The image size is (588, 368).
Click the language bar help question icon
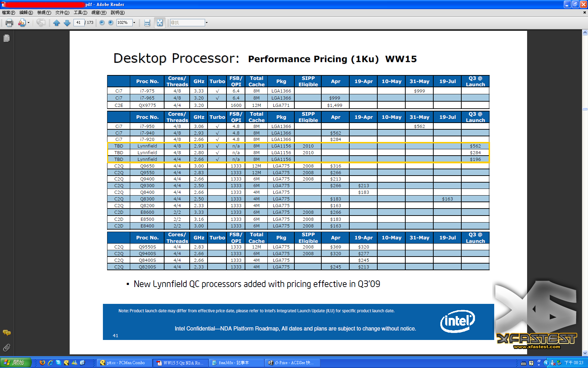[531, 363]
